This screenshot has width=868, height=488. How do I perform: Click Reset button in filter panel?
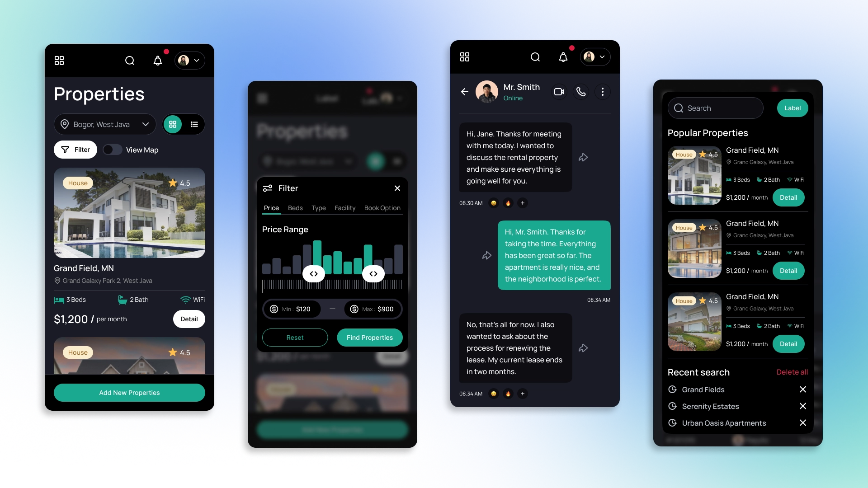pyautogui.click(x=294, y=337)
